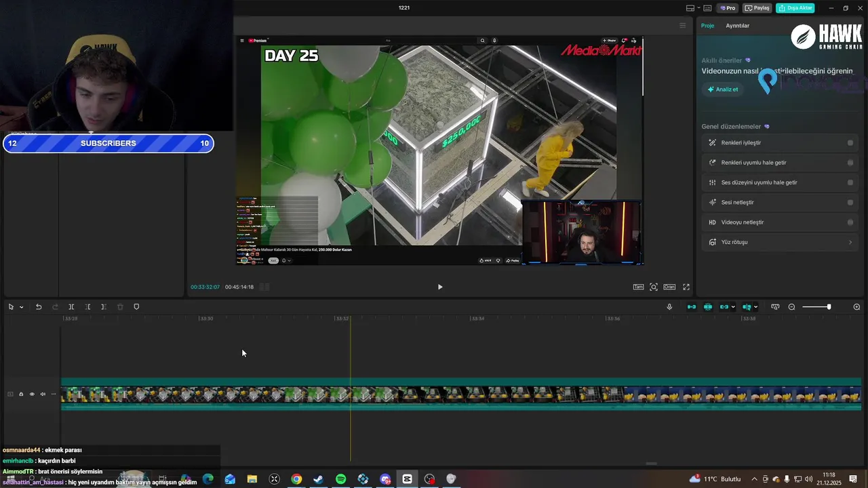
Task: Add a marker with the shield icon
Action: pyautogui.click(x=136, y=307)
